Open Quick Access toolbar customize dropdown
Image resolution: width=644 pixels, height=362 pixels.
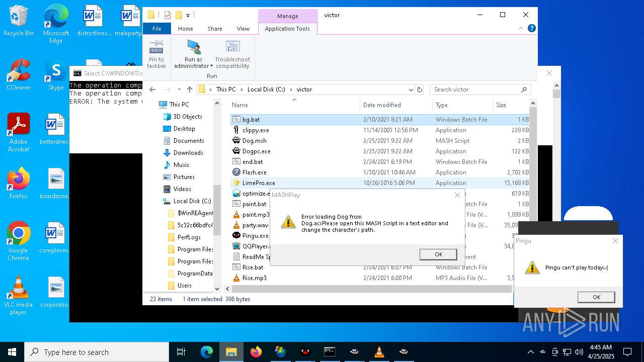tap(188, 16)
